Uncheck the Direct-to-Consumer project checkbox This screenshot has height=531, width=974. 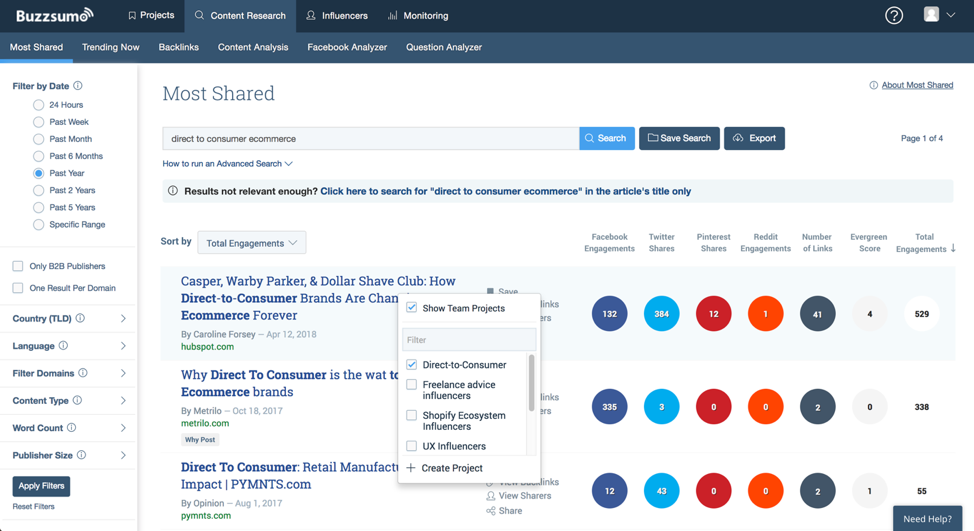[x=411, y=365]
